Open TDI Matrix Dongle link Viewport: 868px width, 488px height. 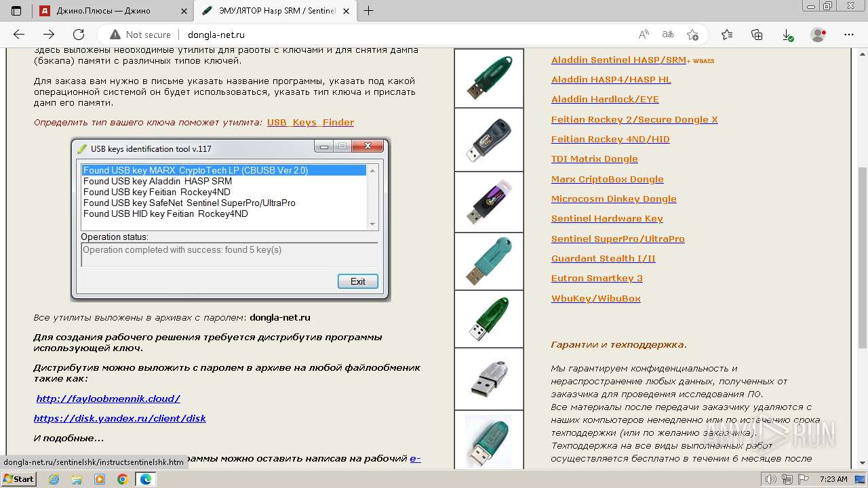pyautogui.click(x=595, y=159)
